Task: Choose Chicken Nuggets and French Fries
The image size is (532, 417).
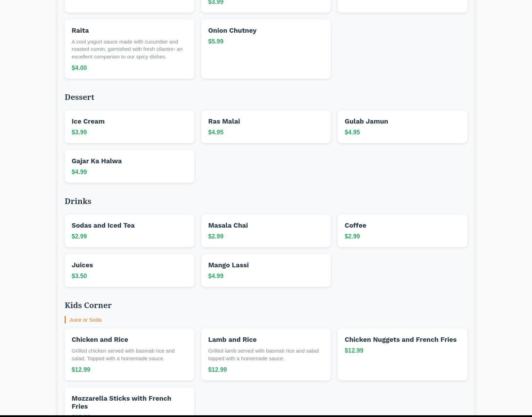Action: pyautogui.click(x=402, y=354)
